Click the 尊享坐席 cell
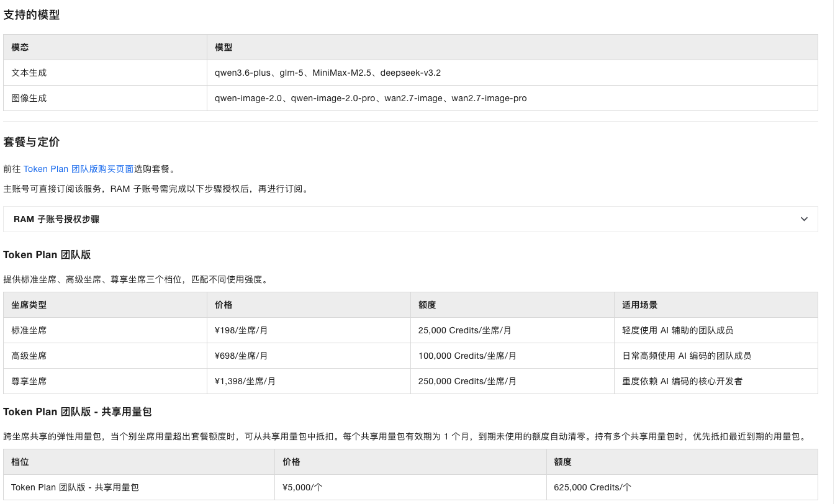The height and width of the screenshot is (504, 835). [105, 381]
